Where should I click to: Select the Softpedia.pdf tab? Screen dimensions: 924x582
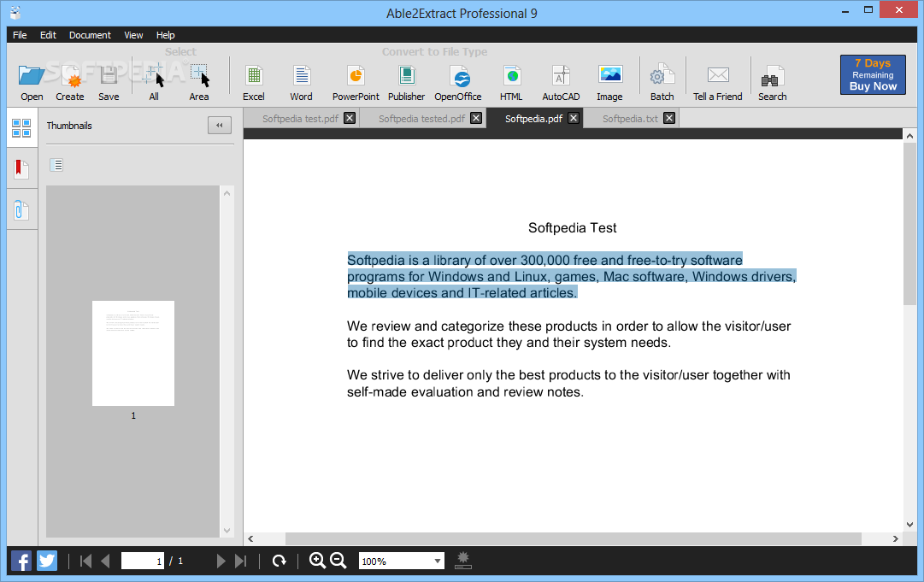pyautogui.click(x=533, y=119)
